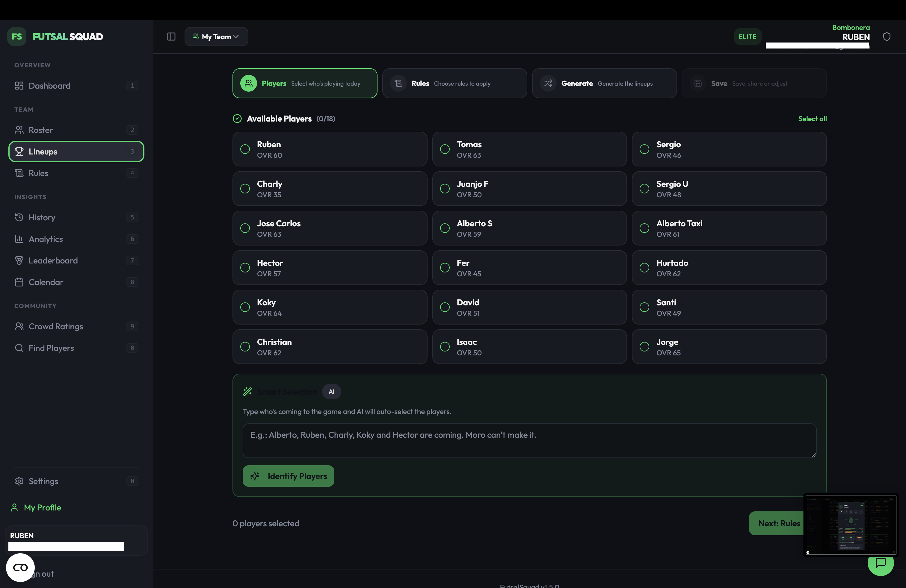The image size is (906, 588).
Task: Select player Charly OVR 35
Action: [330, 189]
